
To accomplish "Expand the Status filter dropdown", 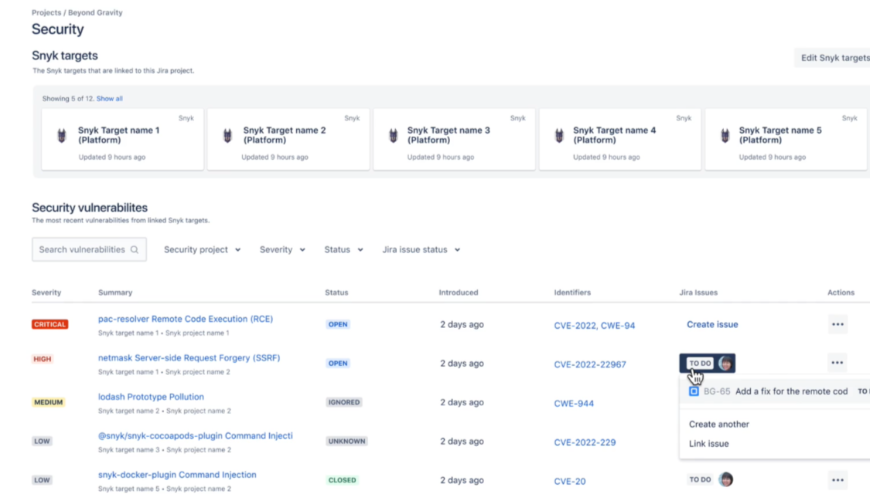I will [343, 250].
